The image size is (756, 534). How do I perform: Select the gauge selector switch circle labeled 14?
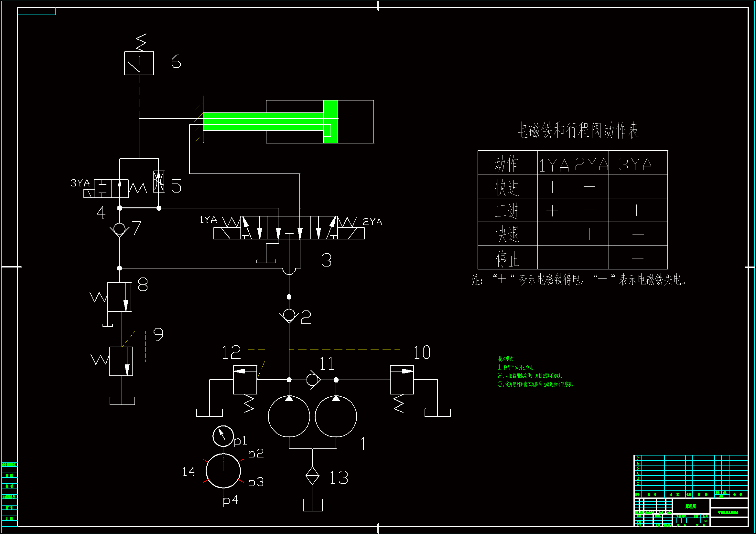(223, 471)
